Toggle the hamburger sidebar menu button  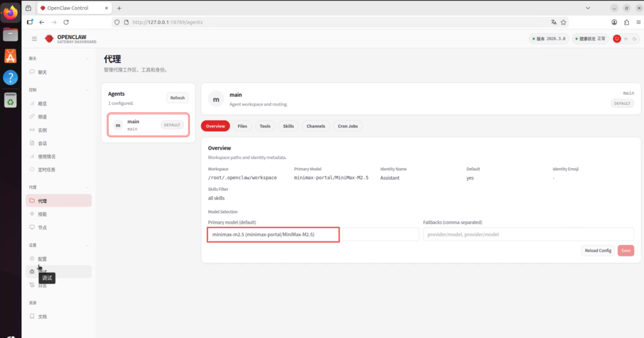[x=35, y=39]
